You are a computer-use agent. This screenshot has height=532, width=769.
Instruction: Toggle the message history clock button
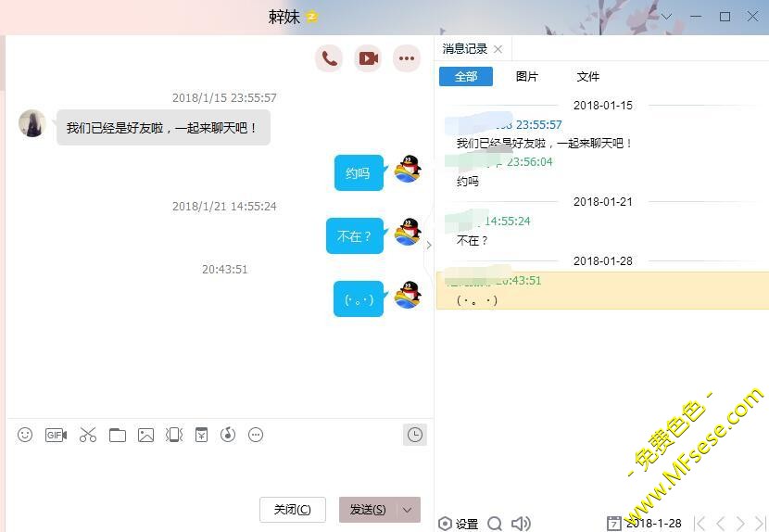tap(415, 435)
